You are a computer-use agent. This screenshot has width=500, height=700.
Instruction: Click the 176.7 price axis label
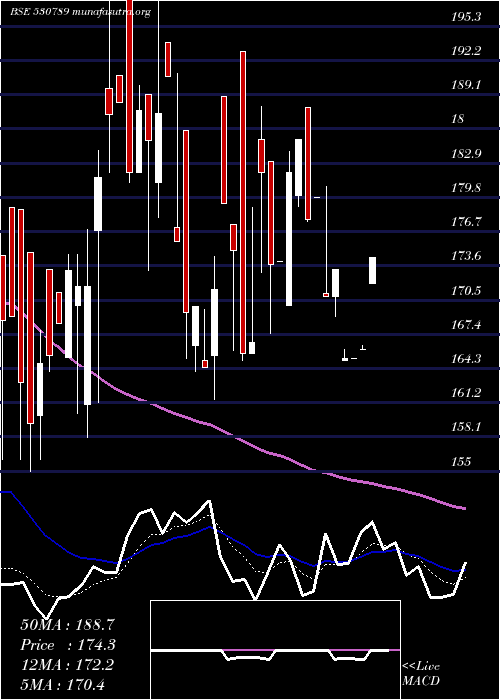pos(466,222)
